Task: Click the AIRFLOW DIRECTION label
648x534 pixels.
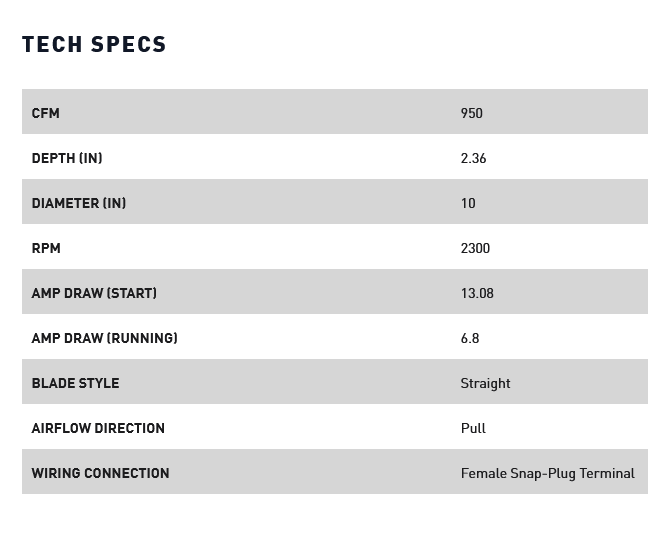Action: (x=98, y=428)
